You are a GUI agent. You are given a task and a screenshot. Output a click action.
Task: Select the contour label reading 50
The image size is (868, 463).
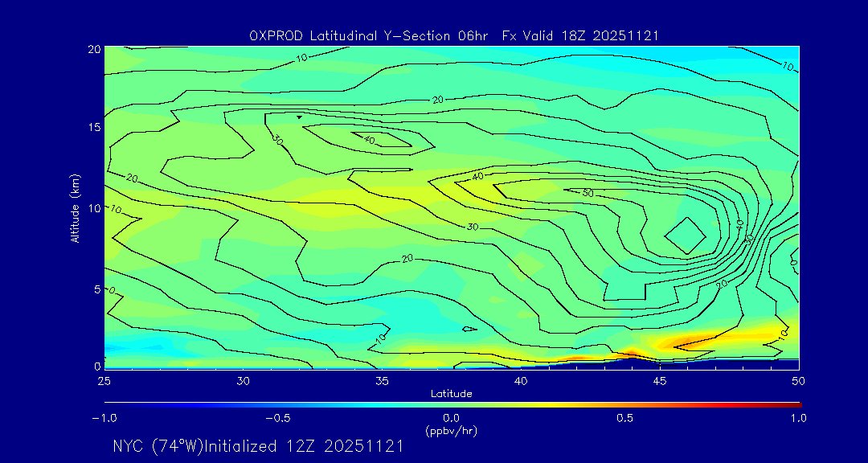[587, 194]
